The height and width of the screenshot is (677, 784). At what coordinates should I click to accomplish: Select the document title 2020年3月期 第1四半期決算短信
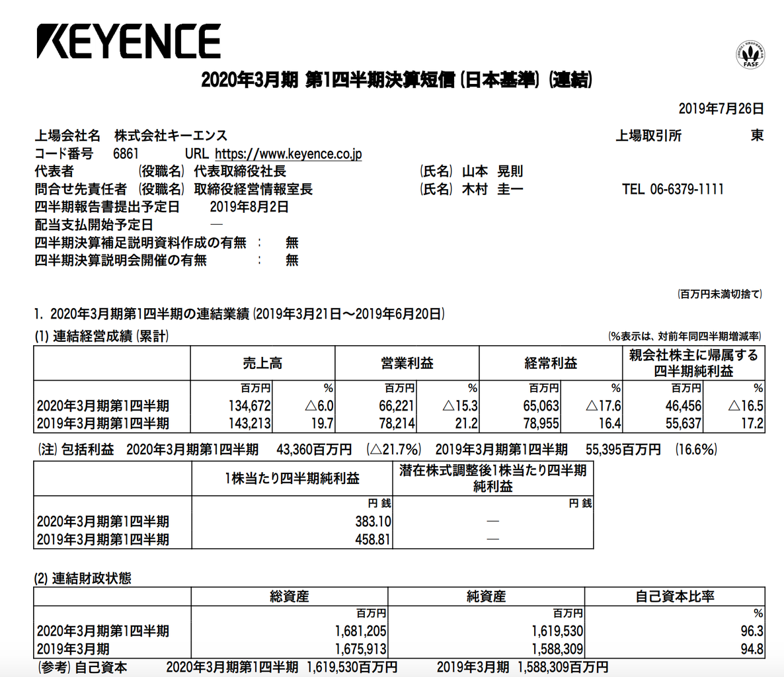[x=328, y=79]
